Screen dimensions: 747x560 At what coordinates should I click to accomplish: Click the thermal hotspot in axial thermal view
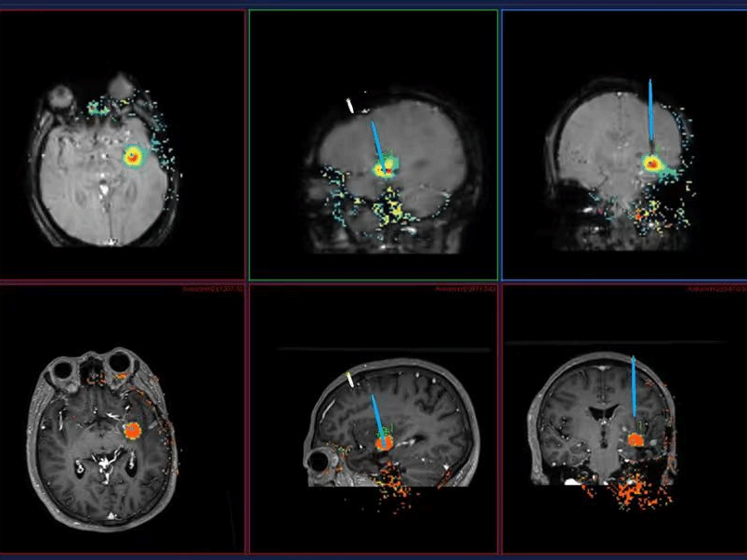(x=134, y=157)
